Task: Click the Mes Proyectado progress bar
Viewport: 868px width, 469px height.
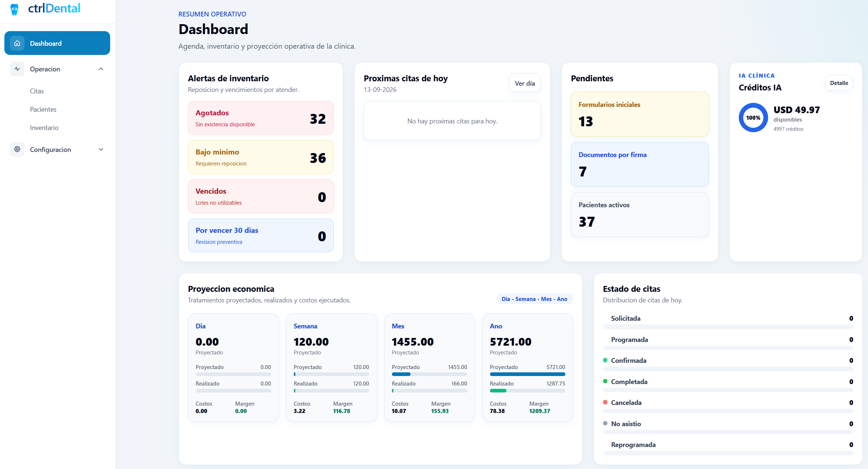Action: (429, 374)
